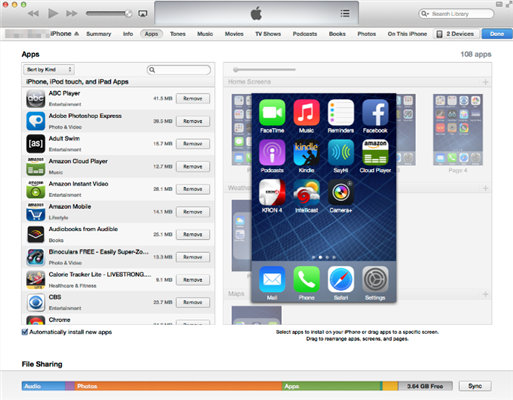Viewport: 513px width, 400px height.
Task: Click the CBS eye app icon
Action: [36, 302]
